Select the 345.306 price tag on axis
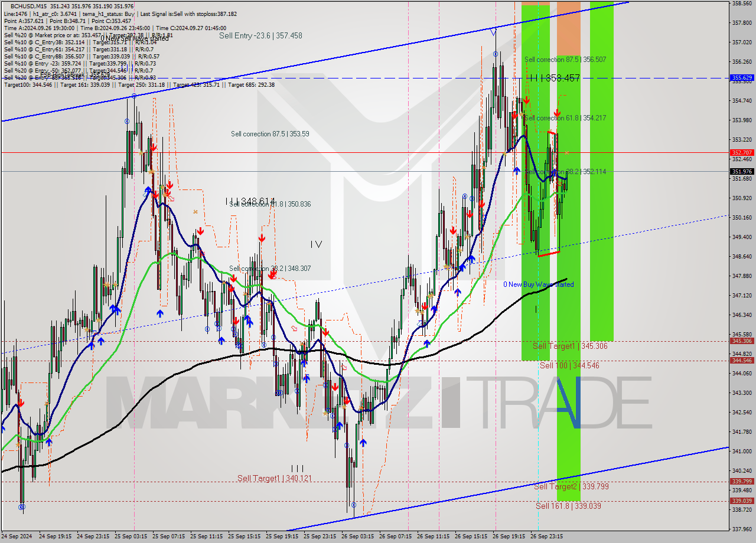This screenshot has height=543, width=756. pos(742,341)
